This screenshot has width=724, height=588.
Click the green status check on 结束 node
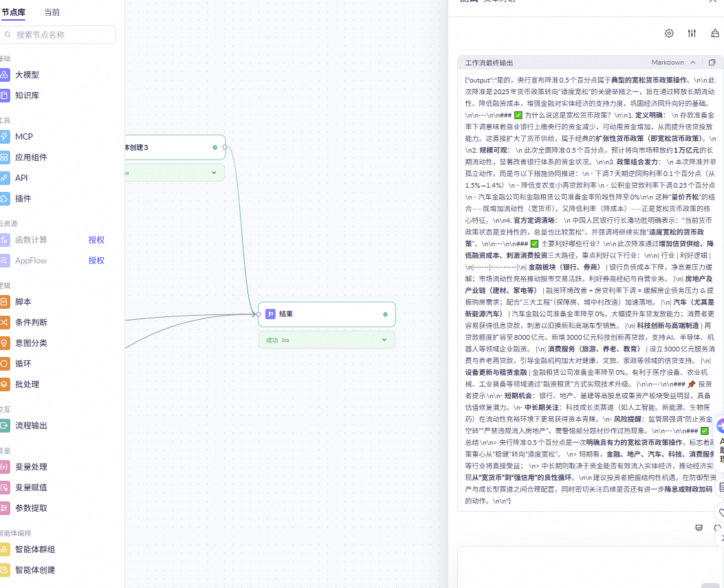coord(385,314)
